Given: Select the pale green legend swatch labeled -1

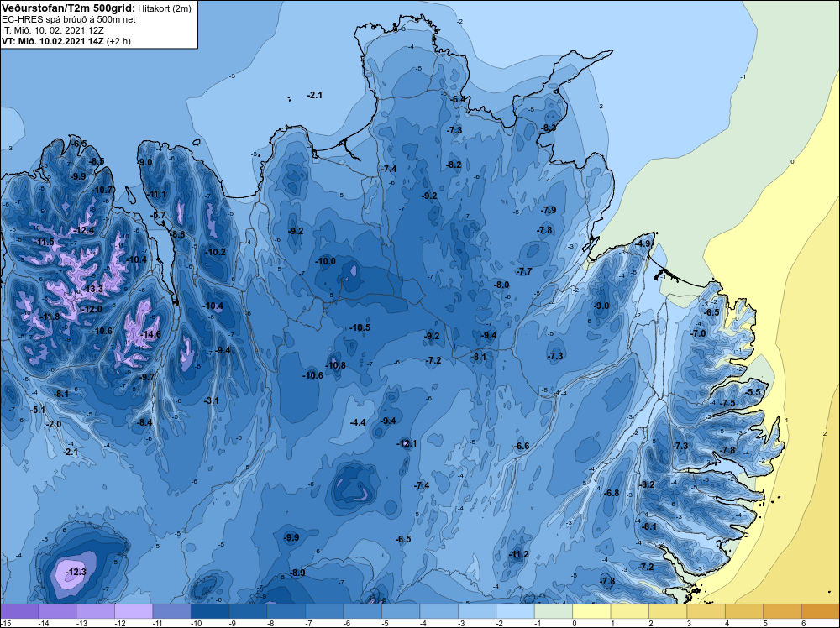Looking at the screenshot, I should coord(554,611).
